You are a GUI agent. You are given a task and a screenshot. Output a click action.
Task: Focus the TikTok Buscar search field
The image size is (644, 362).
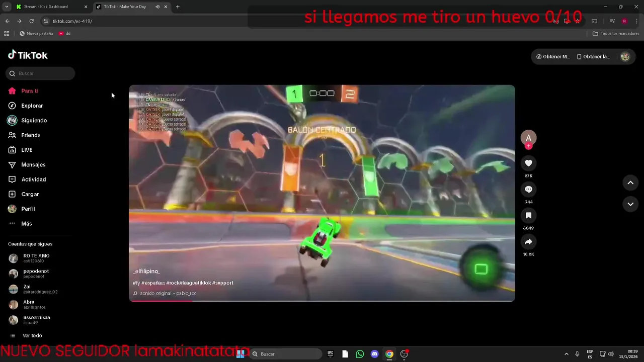coord(40,73)
